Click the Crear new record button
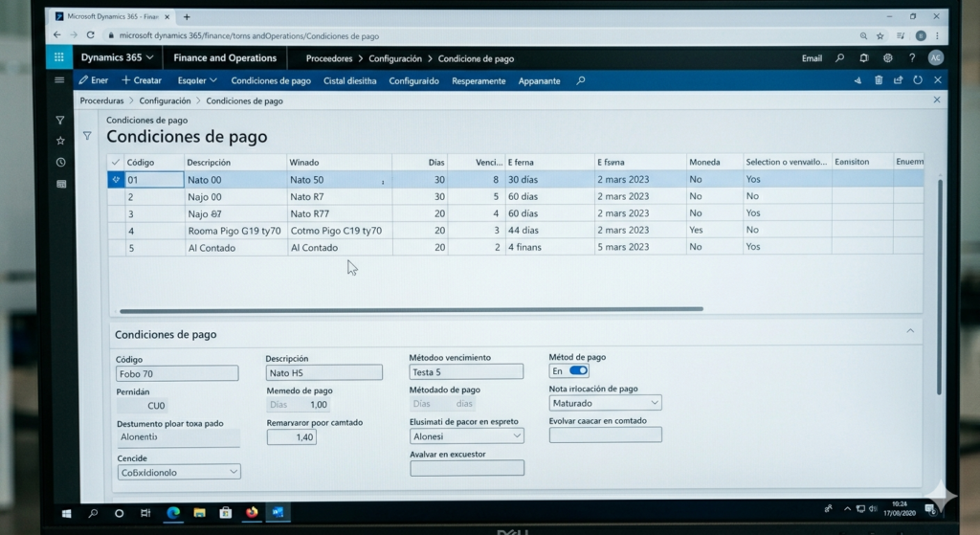980x535 pixels. (142, 80)
